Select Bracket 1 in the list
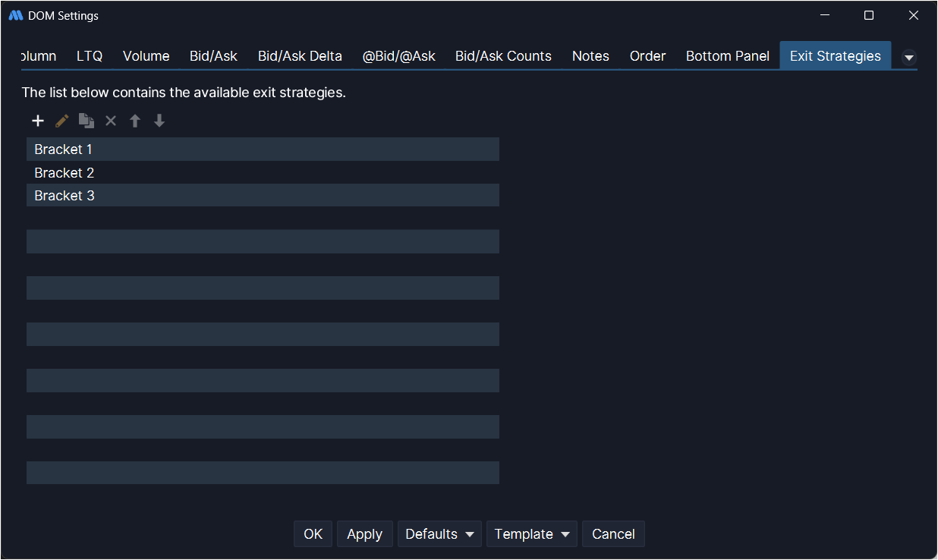 64,149
